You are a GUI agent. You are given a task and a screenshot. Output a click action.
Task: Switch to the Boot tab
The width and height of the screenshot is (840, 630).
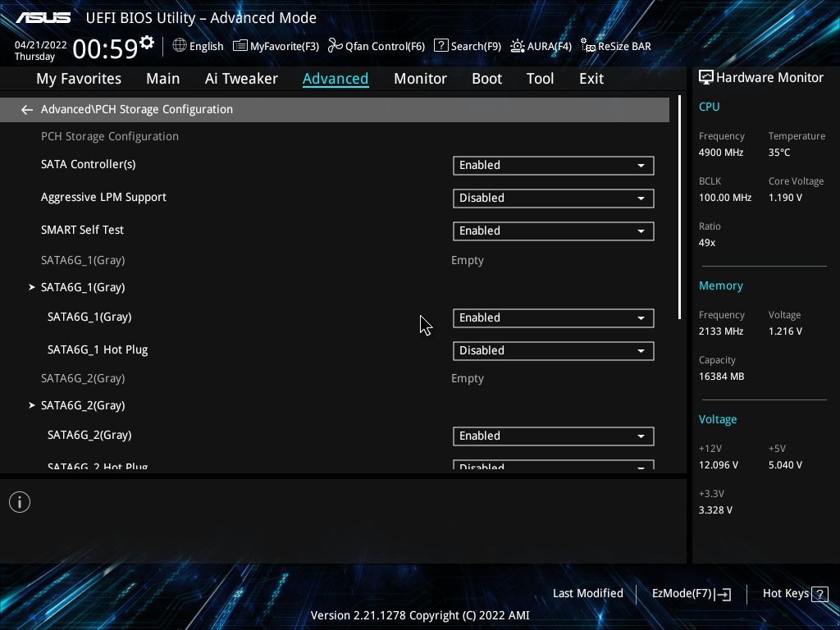click(x=487, y=79)
